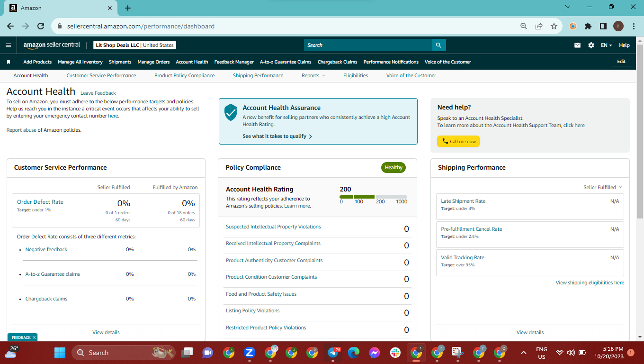Reload the page with the refresh icon

41,26
